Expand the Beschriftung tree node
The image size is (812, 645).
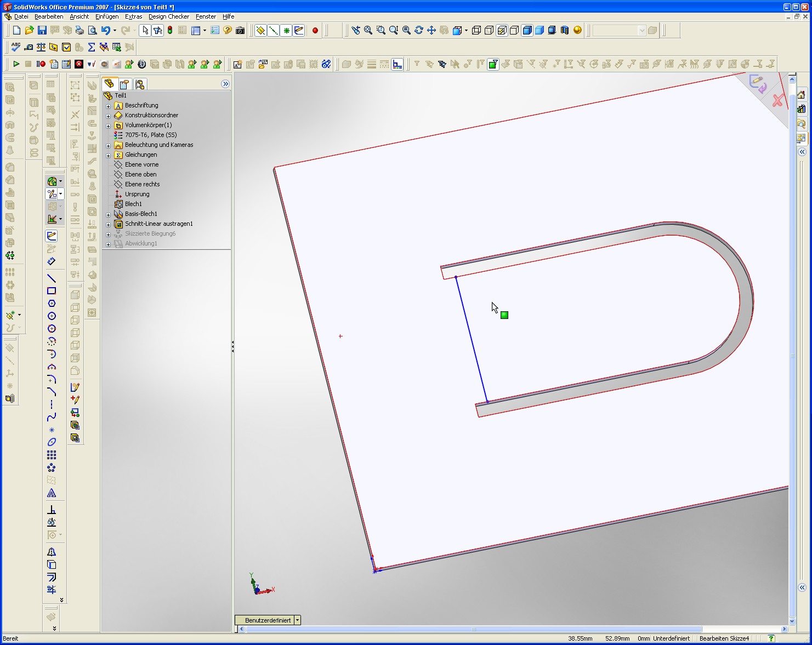pos(109,106)
